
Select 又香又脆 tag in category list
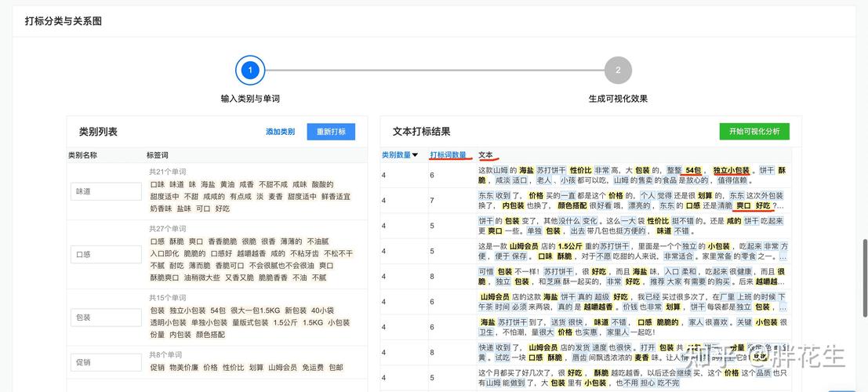(x=240, y=278)
